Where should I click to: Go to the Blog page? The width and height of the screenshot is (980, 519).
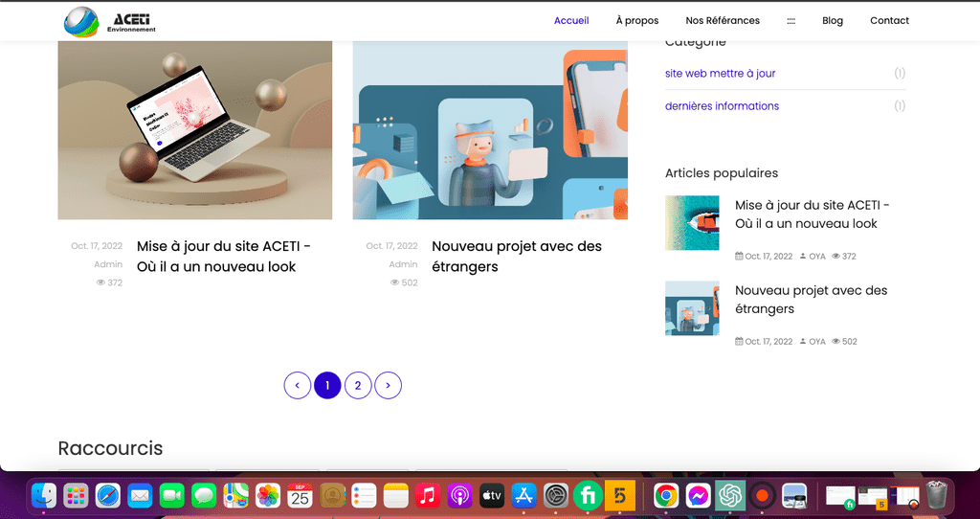[x=833, y=21]
